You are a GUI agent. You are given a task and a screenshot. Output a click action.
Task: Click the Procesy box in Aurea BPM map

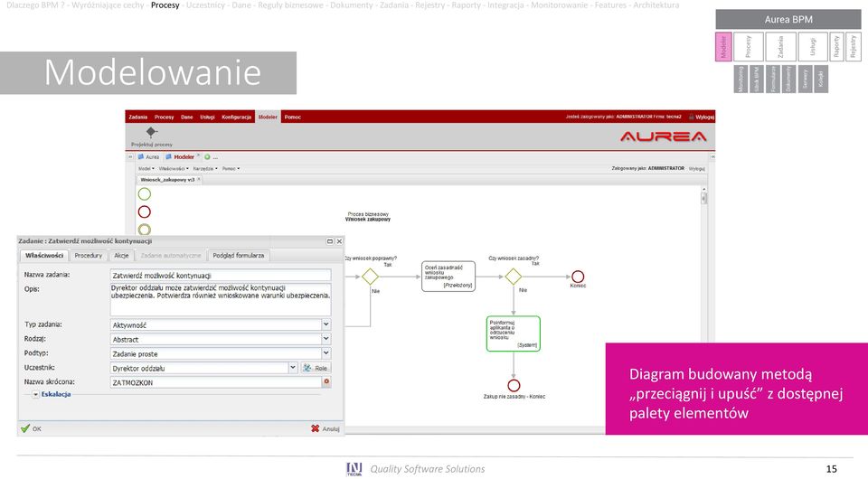[749, 46]
